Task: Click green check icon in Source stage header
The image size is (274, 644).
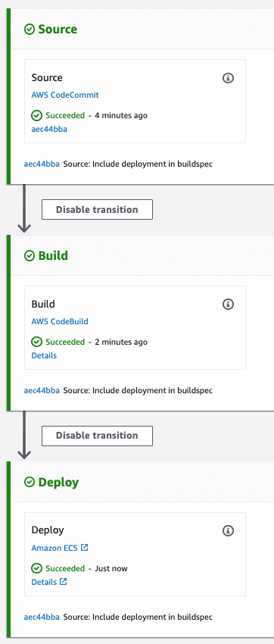Action: (x=30, y=29)
